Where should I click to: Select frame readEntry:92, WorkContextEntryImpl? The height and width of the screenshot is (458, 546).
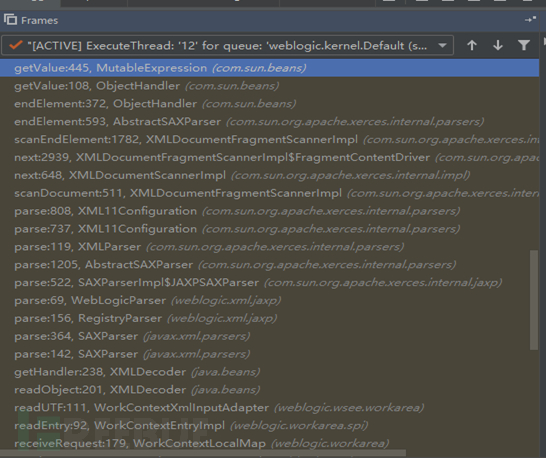tap(270, 426)
